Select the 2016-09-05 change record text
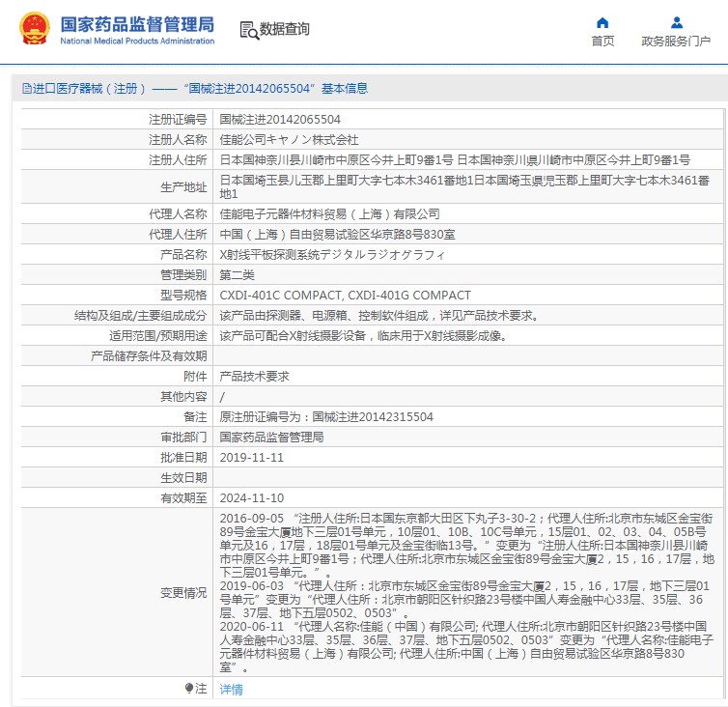This screenshot has height=707, width=728. pos(466,546)
